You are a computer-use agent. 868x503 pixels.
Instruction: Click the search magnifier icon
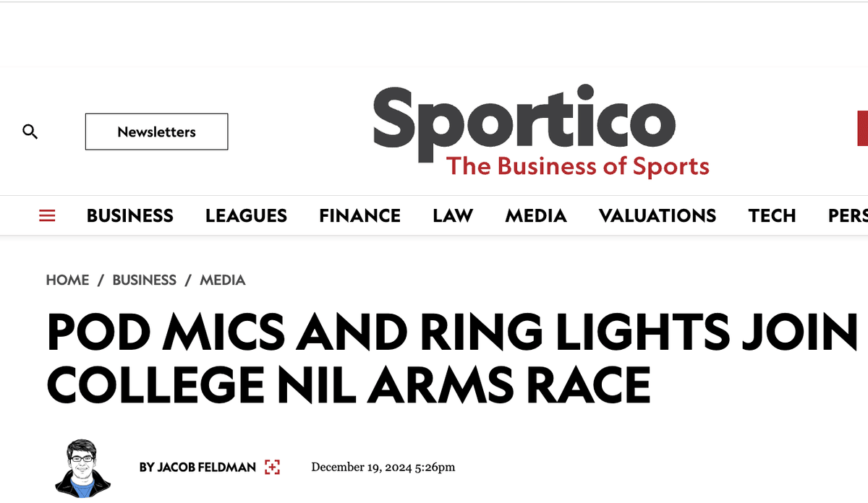[x=30, y=132]
